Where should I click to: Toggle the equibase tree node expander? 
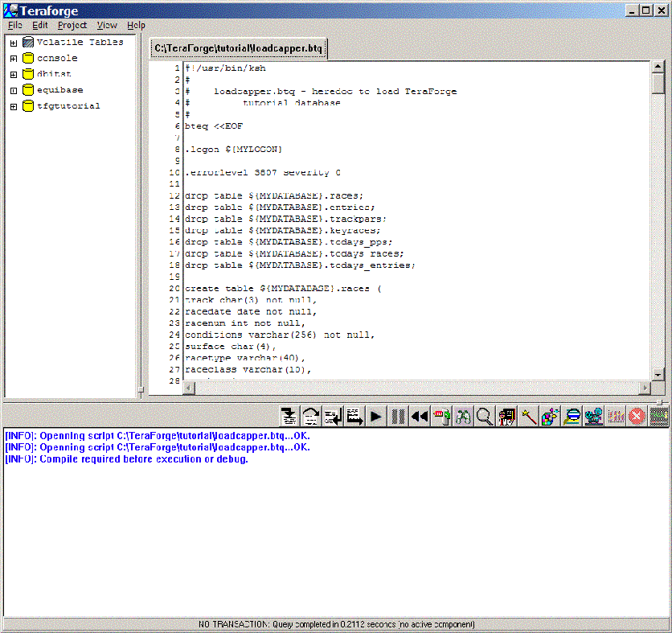point(14,91)
